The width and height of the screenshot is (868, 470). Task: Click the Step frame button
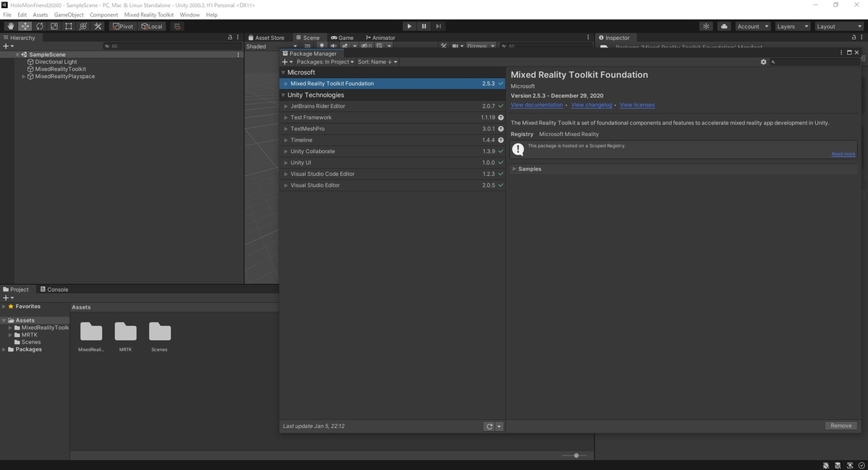pos(438,26)
